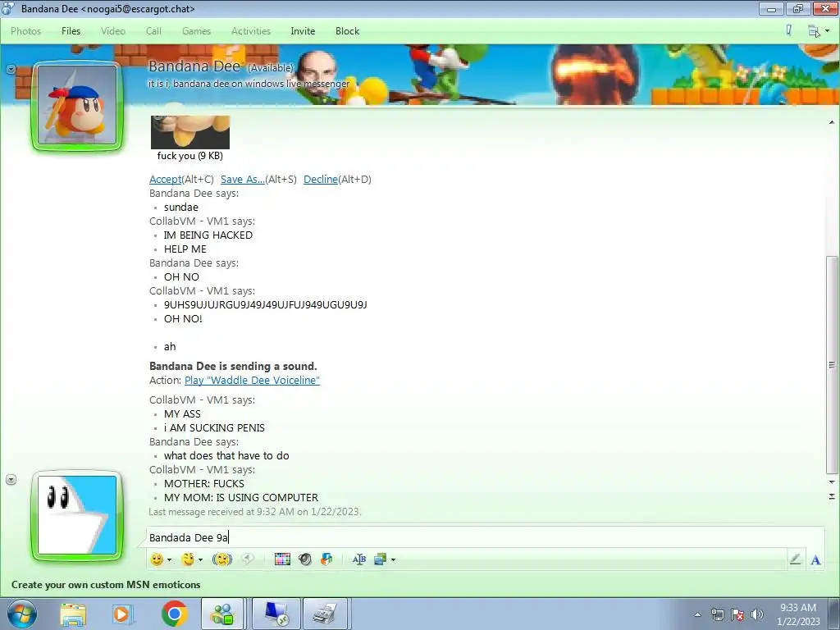Click the volume speaker tray icon
This screenshot has height=630, width=840.
click(x=757, y=614)
